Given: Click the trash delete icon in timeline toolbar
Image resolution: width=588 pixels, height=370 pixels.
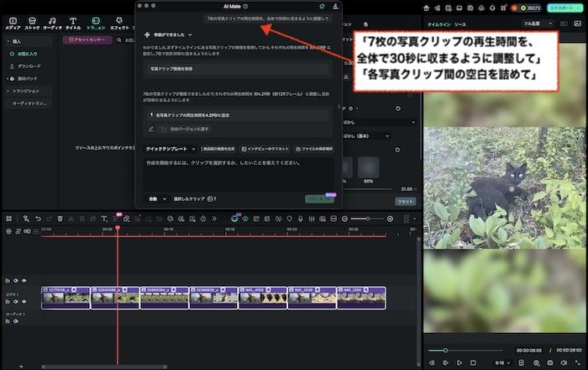Looking at the screenshot, I should coord(60,219).
